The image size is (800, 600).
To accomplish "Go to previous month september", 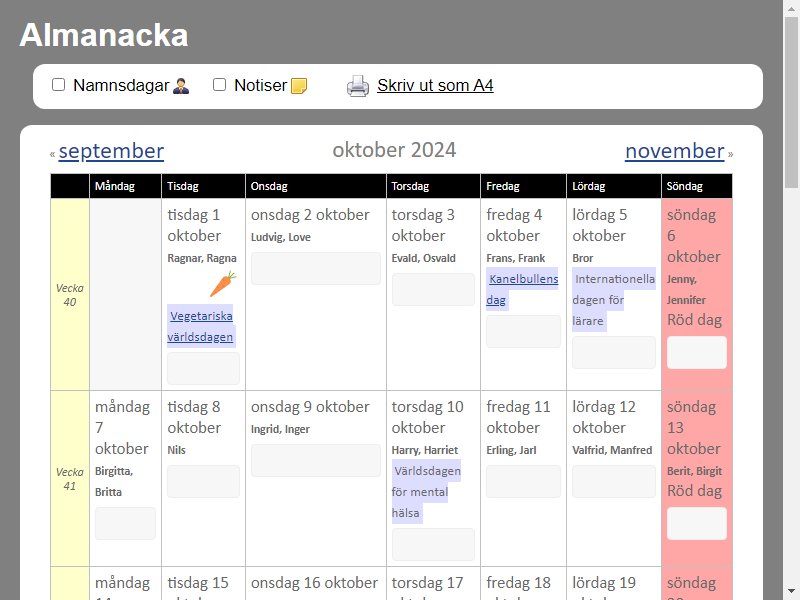I will point(111,151).
